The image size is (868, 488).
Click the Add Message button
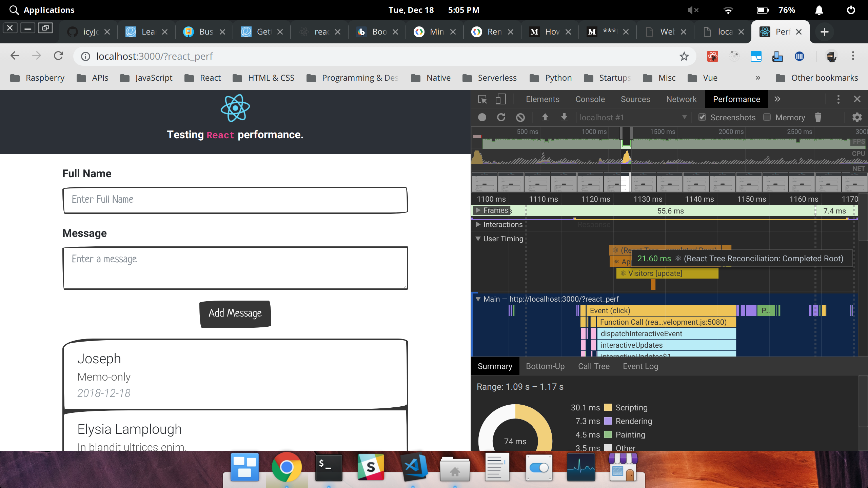pyautogui.click(x=235, y=313)
